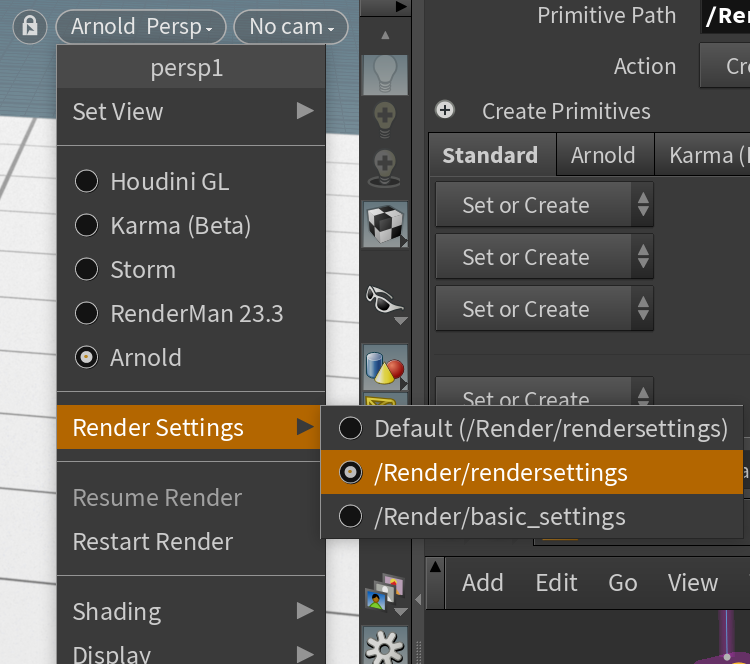
Task: Click the right arrow atop the display toolbar
Action: [401, 7]
